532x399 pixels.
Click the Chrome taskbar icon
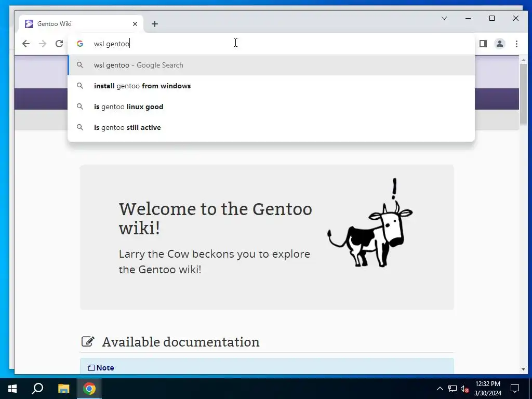tap(89, 389)
